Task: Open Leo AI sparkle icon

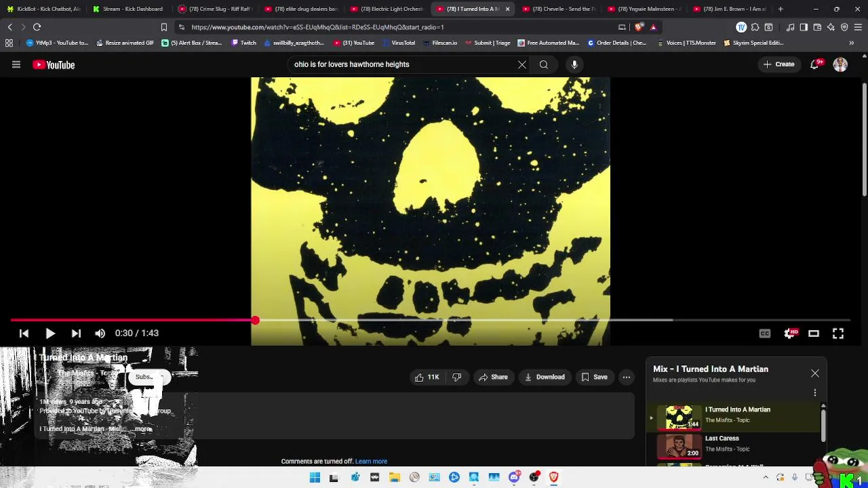Action: coord(831,27)
